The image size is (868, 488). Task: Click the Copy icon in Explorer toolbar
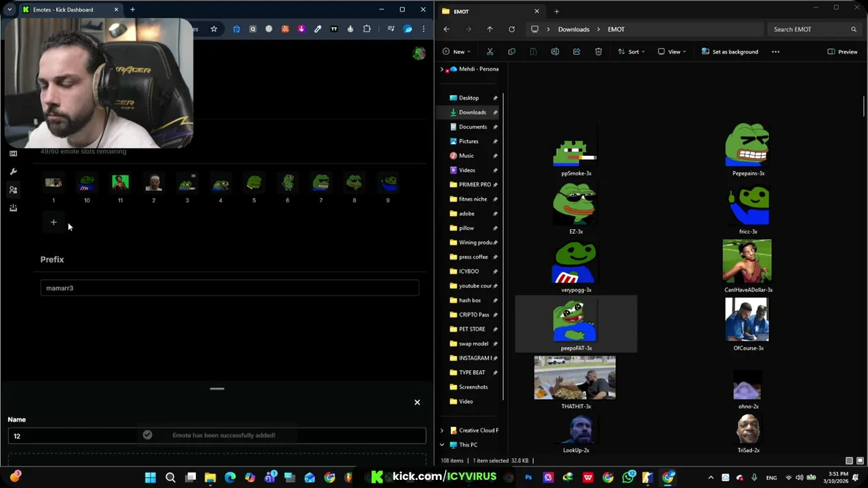point(511,52)
